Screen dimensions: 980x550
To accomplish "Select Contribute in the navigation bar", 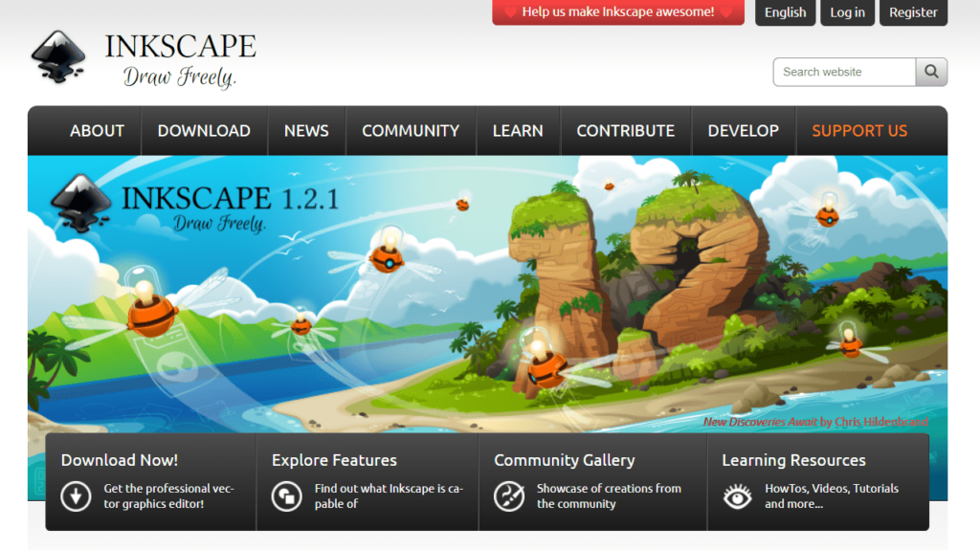I will click(x=625, y=131).
